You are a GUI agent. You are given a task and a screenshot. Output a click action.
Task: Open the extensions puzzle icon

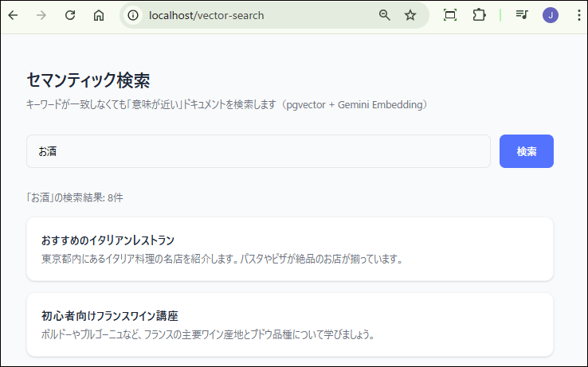(479, 15)
